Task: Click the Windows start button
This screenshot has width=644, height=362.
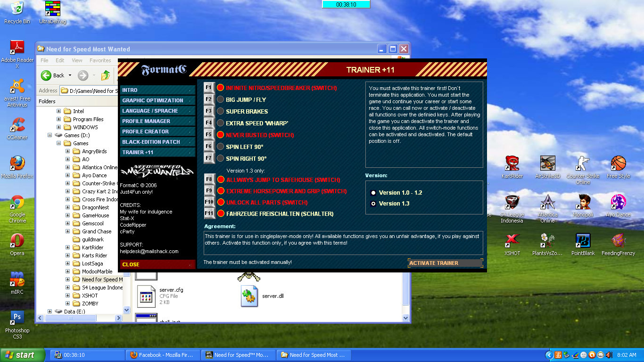Action: [x=23, y=355]
